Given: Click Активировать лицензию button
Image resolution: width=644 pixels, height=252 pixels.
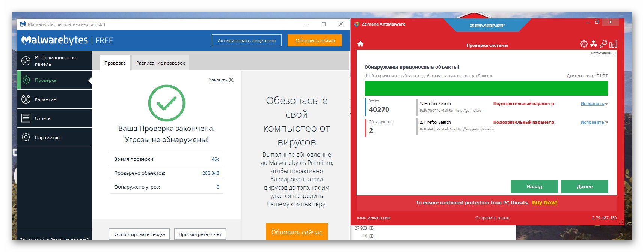Looking at the screenshot, I should pyautogui.click(x=247, y=40).
